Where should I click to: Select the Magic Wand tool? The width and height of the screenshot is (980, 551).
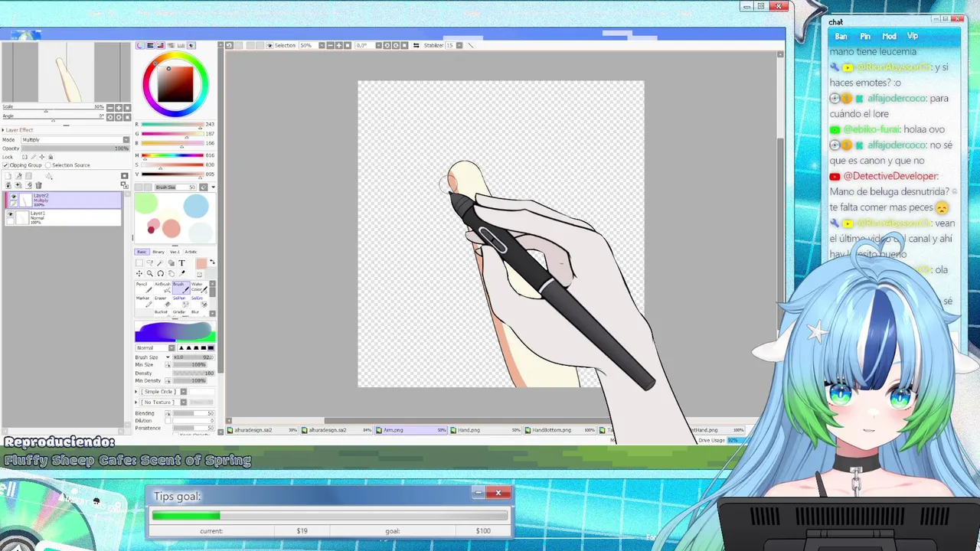[161, 262]
